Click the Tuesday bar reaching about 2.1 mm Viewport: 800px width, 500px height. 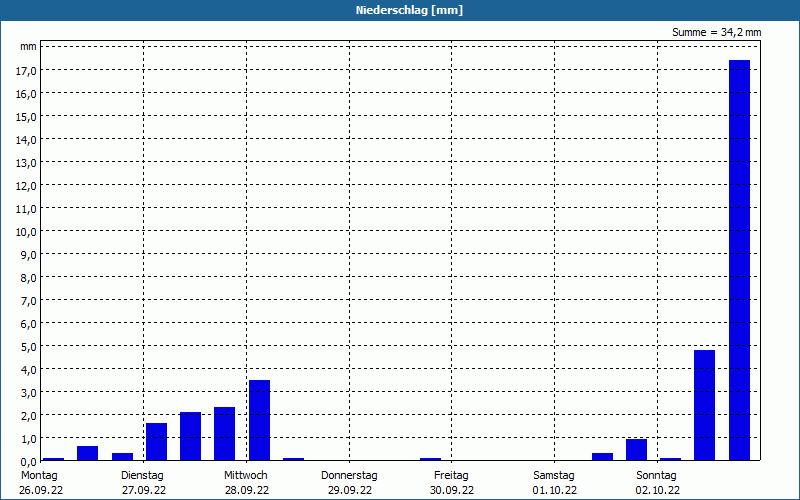pyautogui.click(x=190, y=436)
